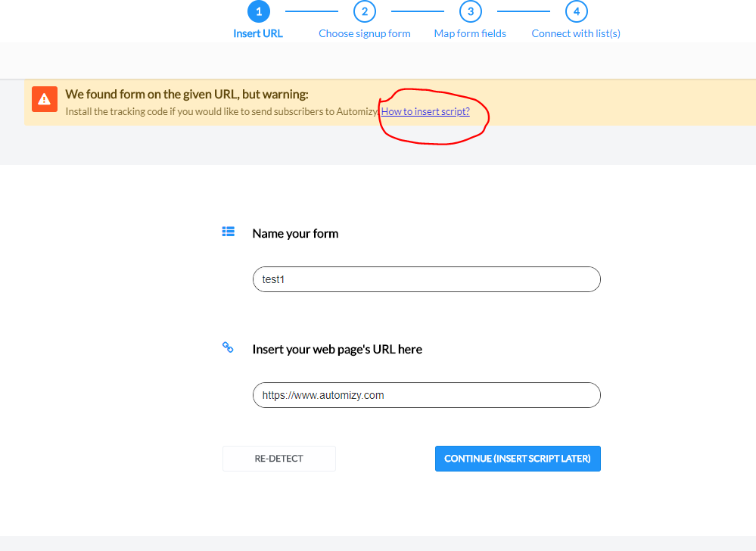The height and width of the screenshot is (551, 756).
Task: Click the orange warning triangle icon
Action: point(45,99)
